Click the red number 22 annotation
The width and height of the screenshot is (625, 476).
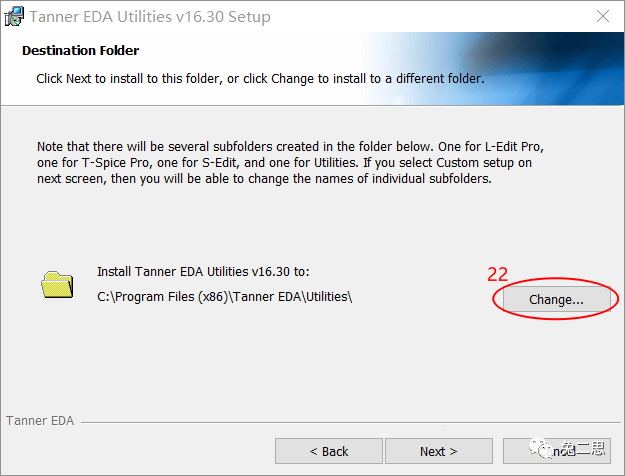pyautogui.click(x=498, y=273)
